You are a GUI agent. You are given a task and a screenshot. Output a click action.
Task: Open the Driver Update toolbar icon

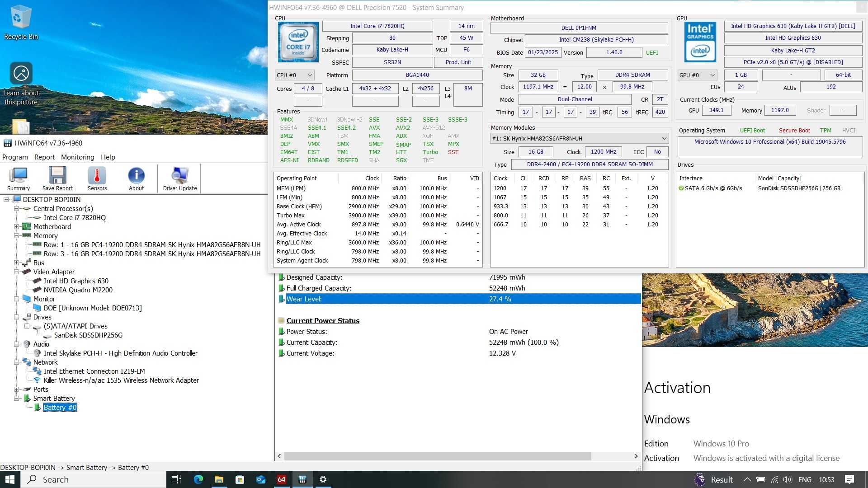pos(180,179)
